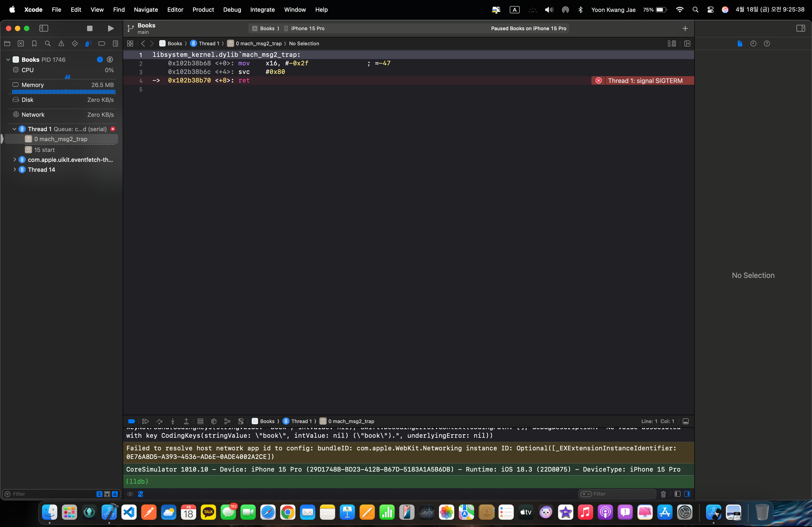Click the process view options icon
Viewport: 812px width, 527px height.
pyautogui.click(x=110, y=60)
